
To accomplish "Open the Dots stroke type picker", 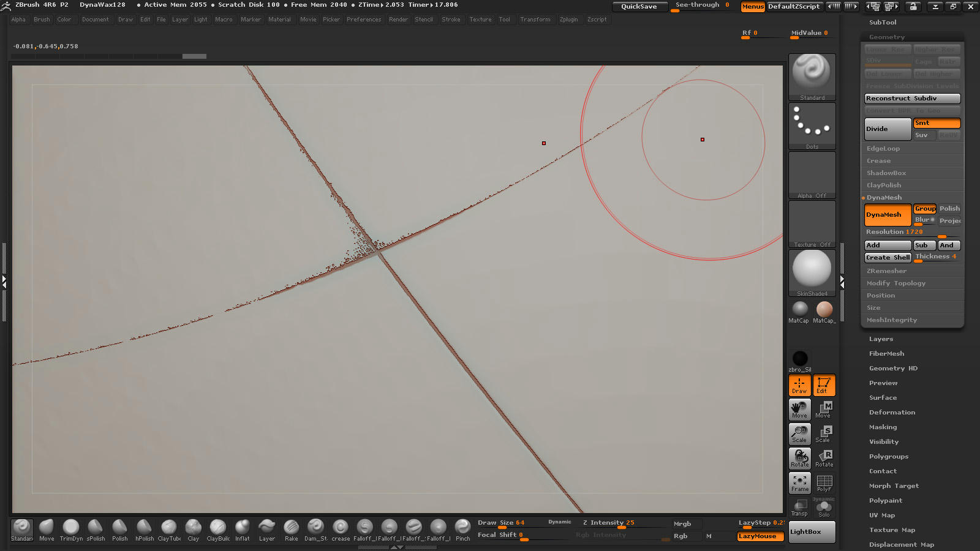I will (x=812, y=126).
